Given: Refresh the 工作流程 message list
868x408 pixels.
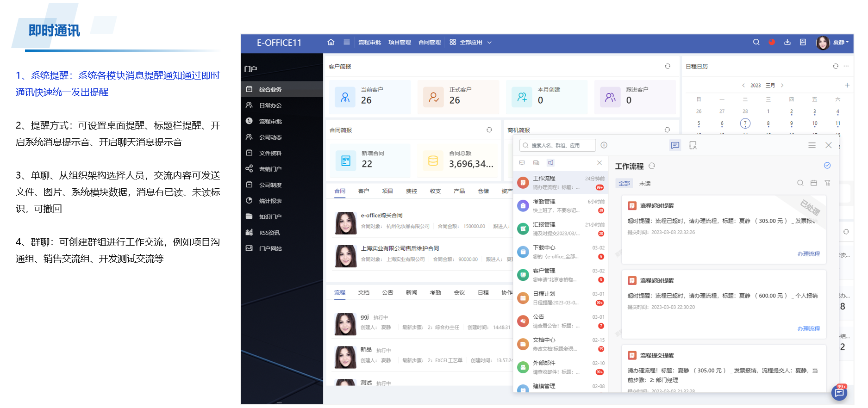Looking at the screenshot, I should pyautogui.click(x=652, y=166).
